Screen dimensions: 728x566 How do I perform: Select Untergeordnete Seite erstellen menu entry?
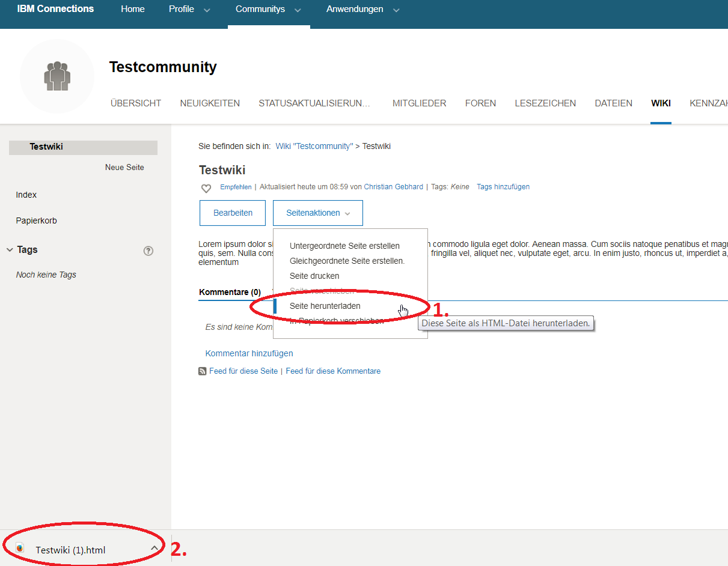tap(344, 246)
